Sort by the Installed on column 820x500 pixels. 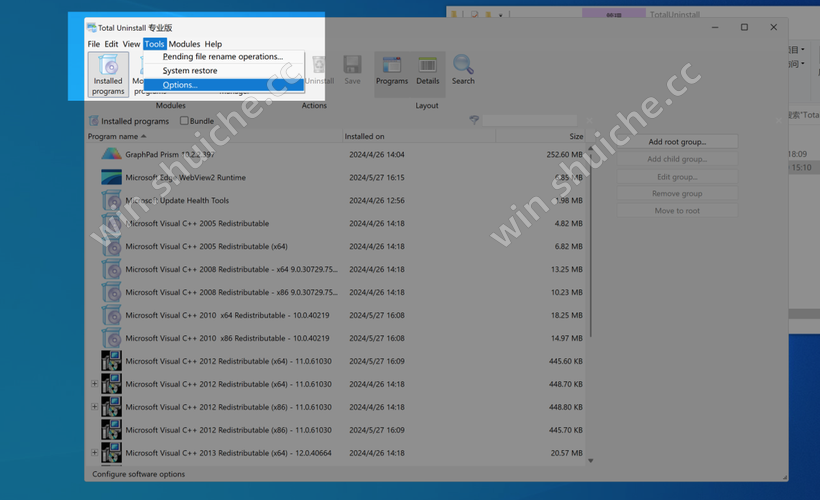(419, 136)
